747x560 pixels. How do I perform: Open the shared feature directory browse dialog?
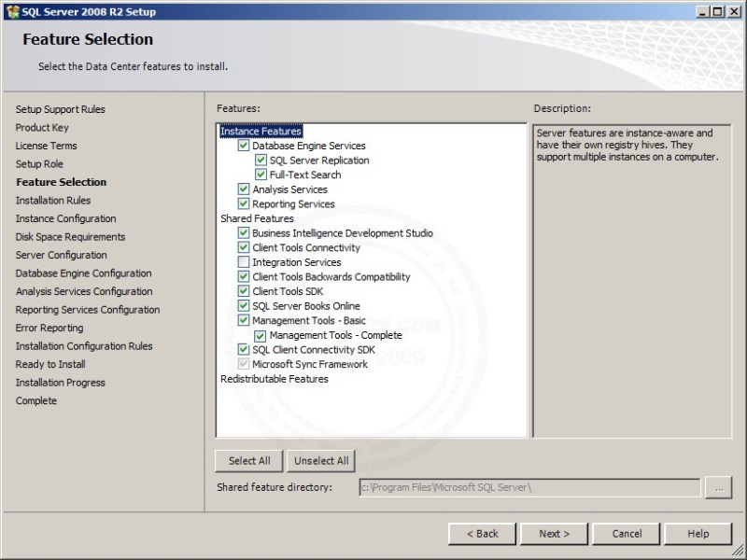click(718, 487)
